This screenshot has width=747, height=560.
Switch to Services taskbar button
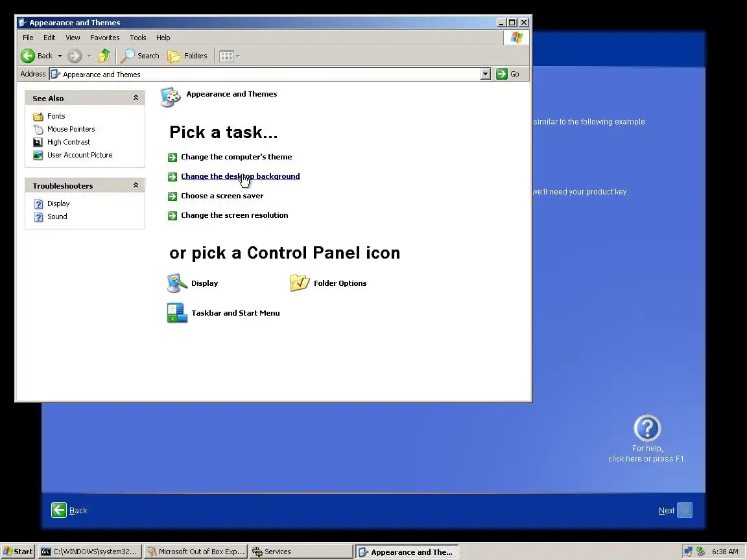pos(302,552)
